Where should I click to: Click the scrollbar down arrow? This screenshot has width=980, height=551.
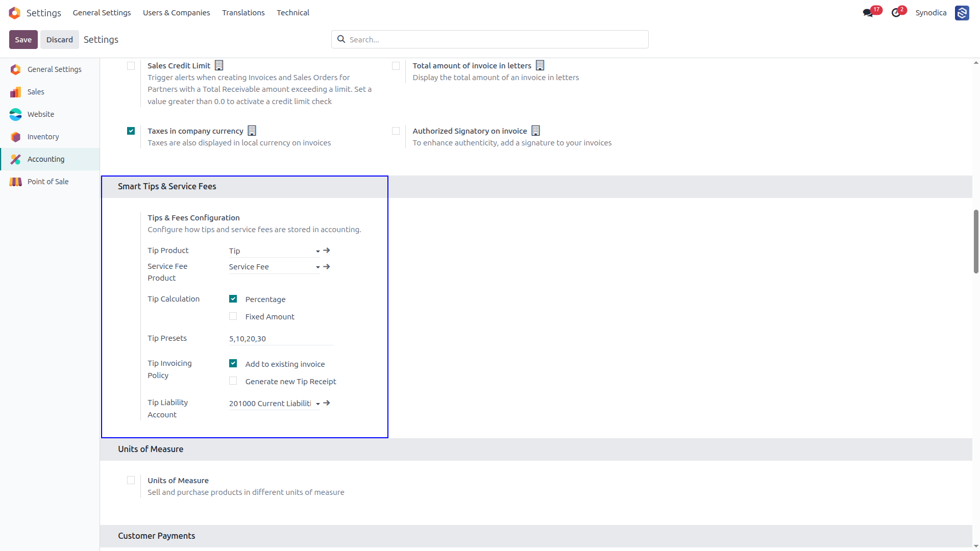pyautogui.click(x=976, y=546)
